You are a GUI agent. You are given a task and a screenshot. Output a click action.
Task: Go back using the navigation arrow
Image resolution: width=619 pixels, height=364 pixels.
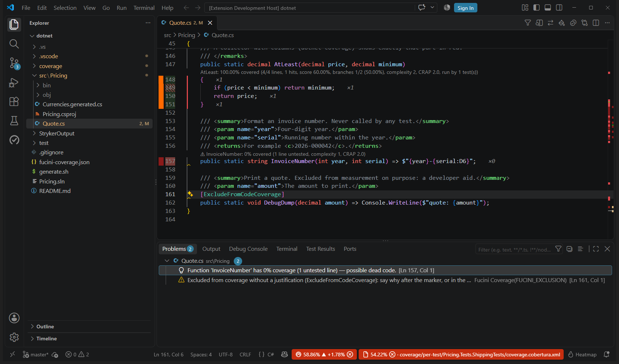186,8
